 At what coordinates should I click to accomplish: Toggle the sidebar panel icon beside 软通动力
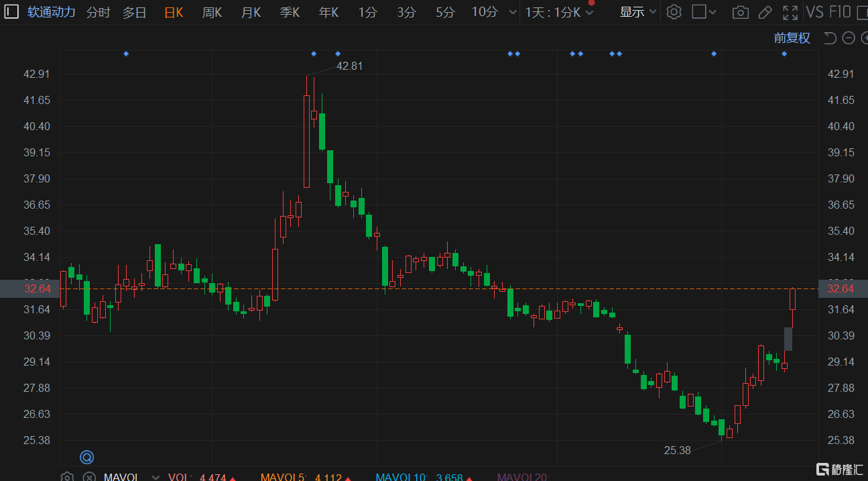12,12
